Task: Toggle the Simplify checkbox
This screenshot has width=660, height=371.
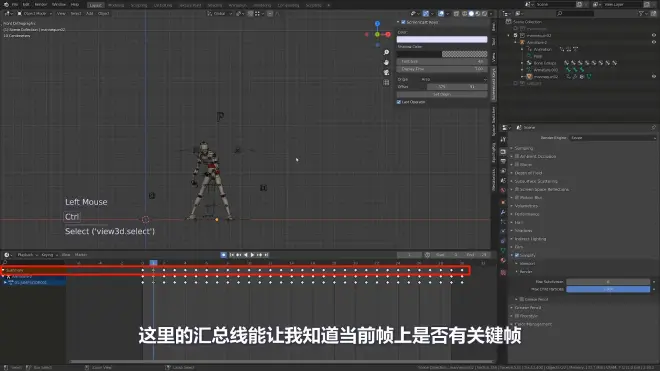Action: coord(517,255)
